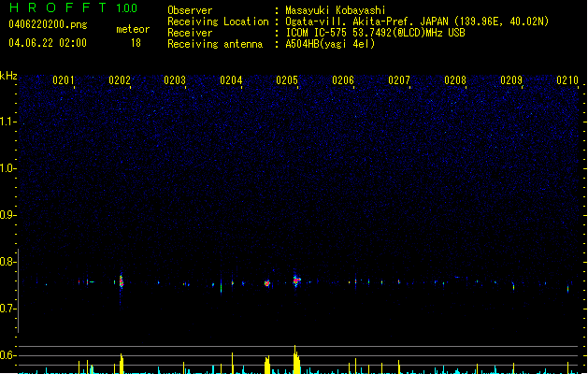Click the meteor label

tap(133, 29)
